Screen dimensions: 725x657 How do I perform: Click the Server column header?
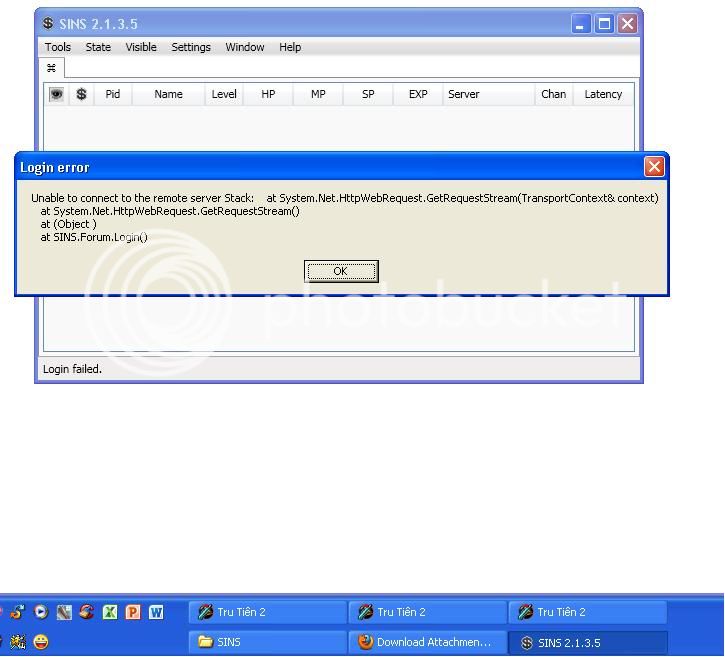(x=488, y=94)
